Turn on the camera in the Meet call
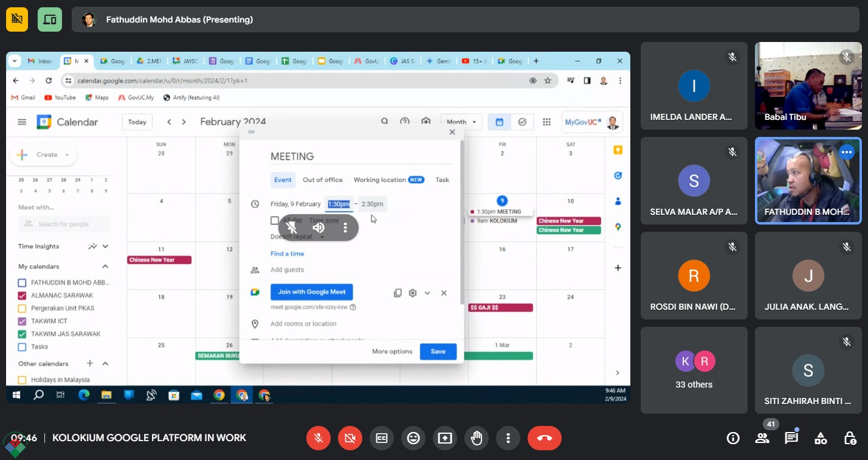Screen dimensions: 868x460 [350, 438]
